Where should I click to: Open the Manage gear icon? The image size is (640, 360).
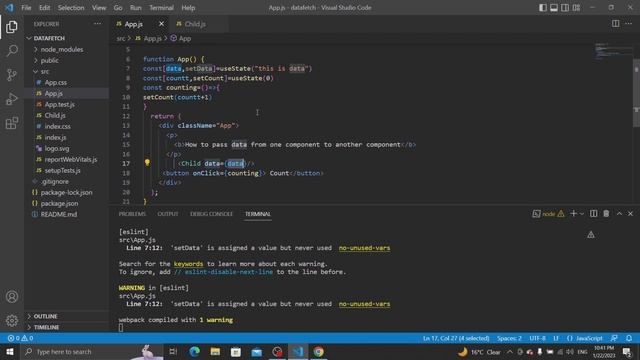click(x=12, y=320)
